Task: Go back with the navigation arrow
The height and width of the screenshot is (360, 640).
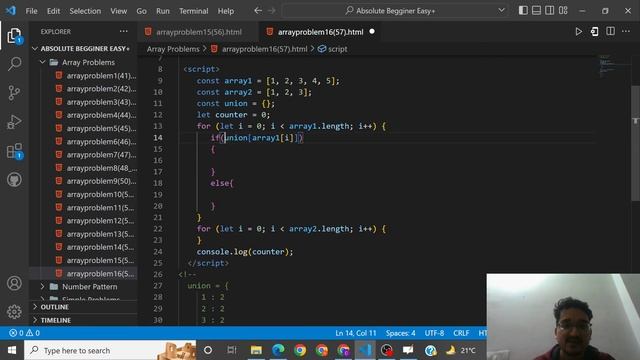Action: click(258, 11)
